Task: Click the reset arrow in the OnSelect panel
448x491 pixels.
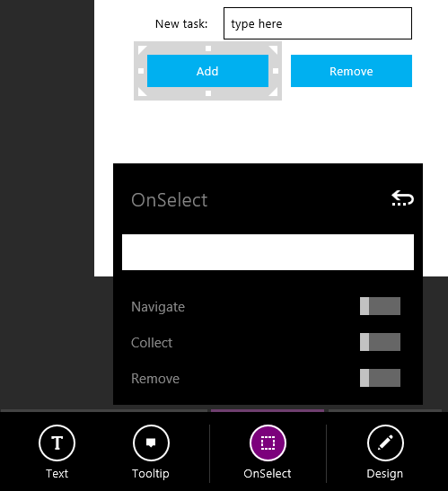Action: [x=402, y=198]
